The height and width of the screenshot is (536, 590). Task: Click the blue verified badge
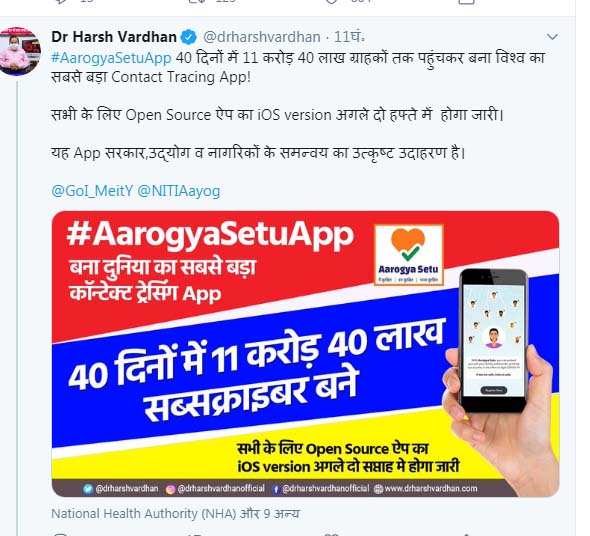189,37
